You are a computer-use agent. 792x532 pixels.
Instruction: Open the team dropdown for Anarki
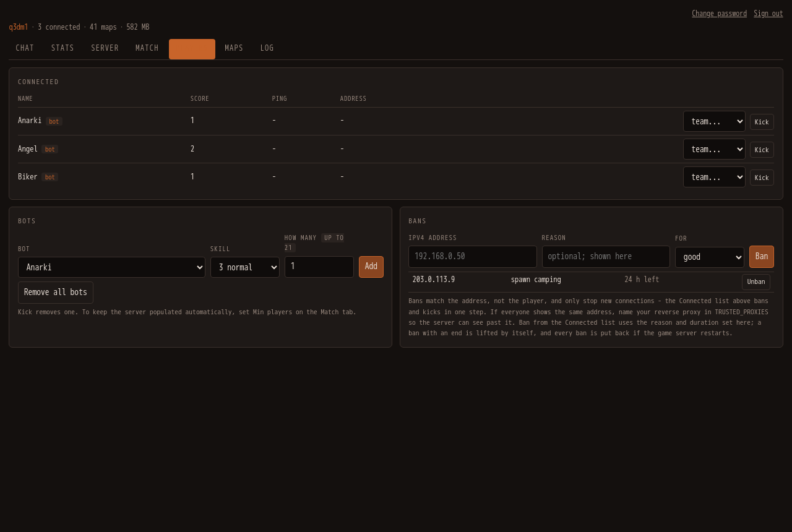pos(714,121)
